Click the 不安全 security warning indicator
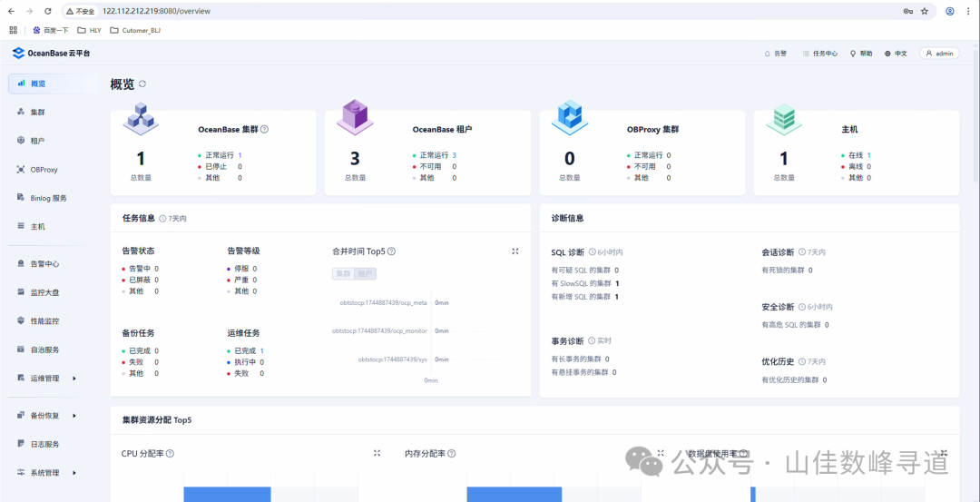 pyautogui.click(x=81, y=11)
